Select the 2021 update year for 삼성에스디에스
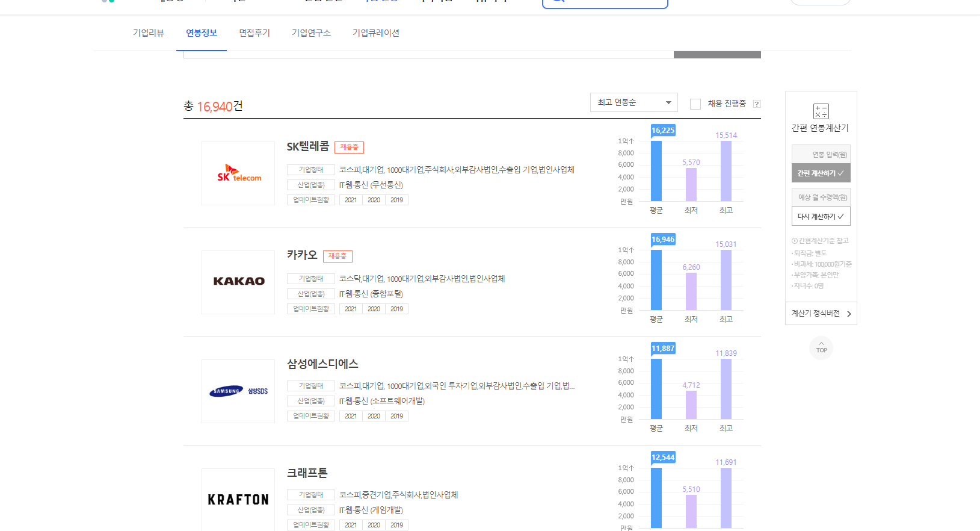Image resolution: width=980 pixels, height=531 pixels. point(351,416)
